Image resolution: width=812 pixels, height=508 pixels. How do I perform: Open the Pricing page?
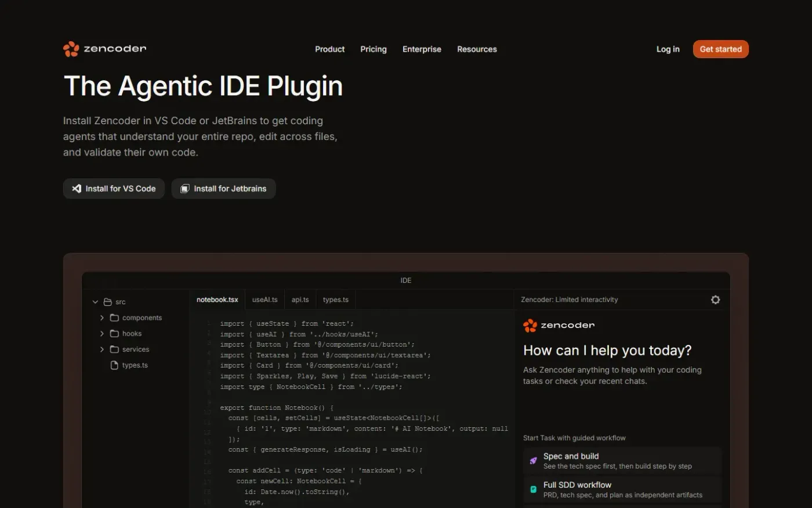point(374,49)
